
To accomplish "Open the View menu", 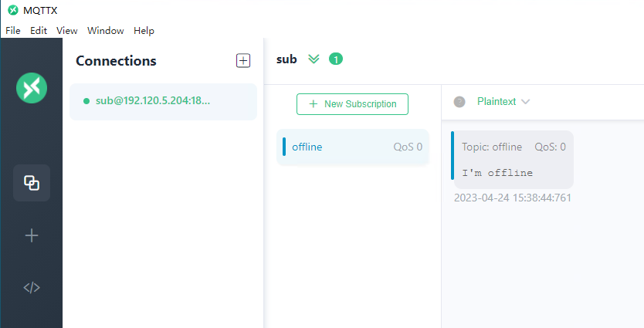I will pos(67,31).
